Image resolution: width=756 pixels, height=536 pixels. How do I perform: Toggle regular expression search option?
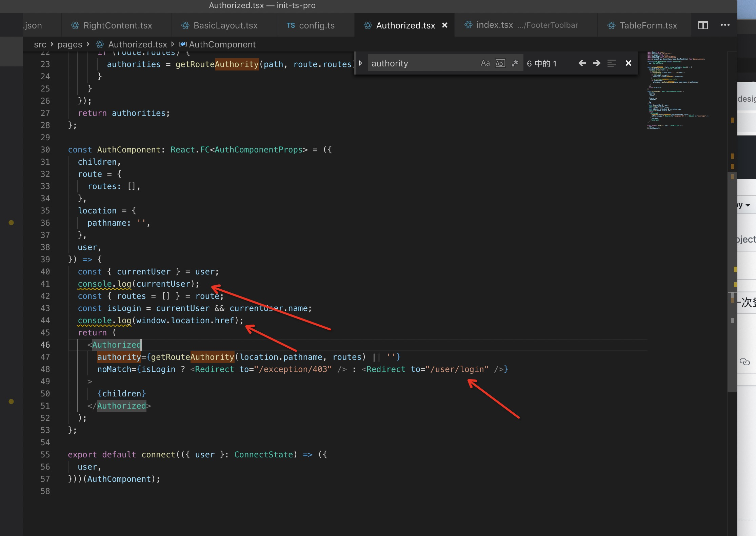pos(515,63)
